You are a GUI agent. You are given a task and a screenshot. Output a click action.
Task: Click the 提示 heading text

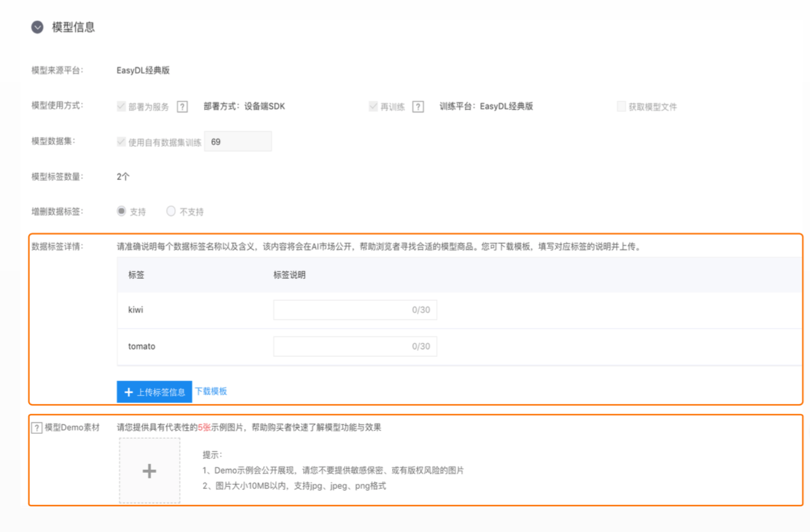click(212, 455)
